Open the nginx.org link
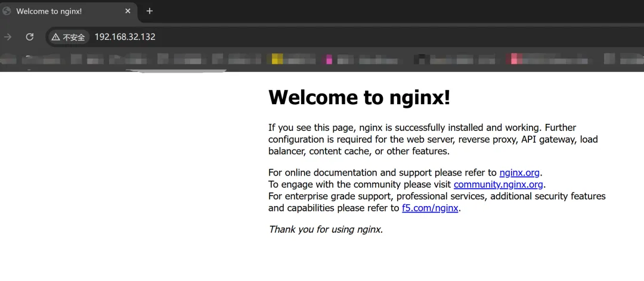The width and height of the screenshot is (644, 281). tap(519, 172)
